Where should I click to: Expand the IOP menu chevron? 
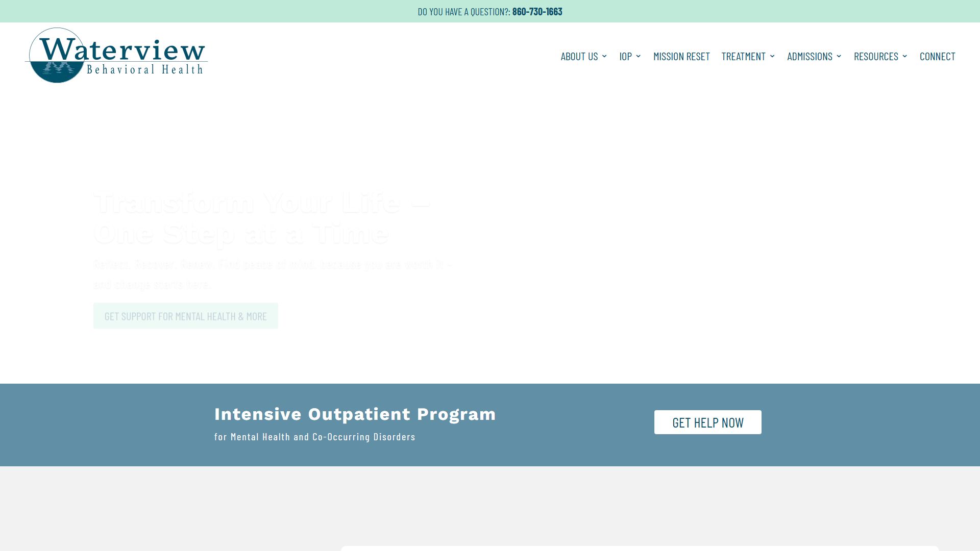638,56
